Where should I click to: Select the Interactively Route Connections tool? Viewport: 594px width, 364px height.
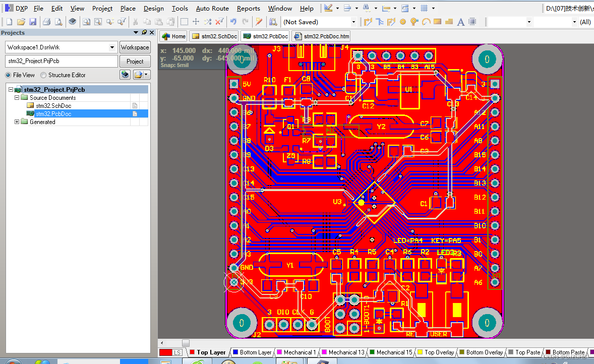(x=368, y=22)
